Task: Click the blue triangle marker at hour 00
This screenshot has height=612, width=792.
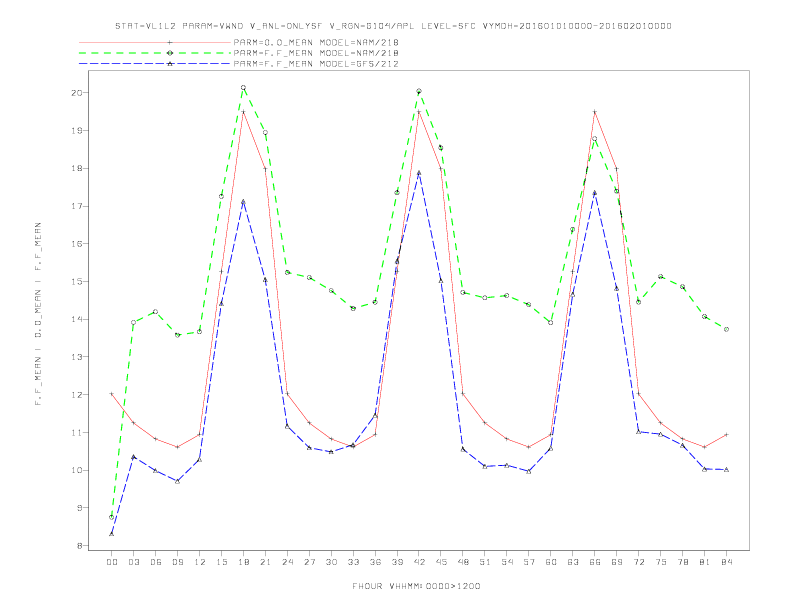Action: click(x=112, y=534)
